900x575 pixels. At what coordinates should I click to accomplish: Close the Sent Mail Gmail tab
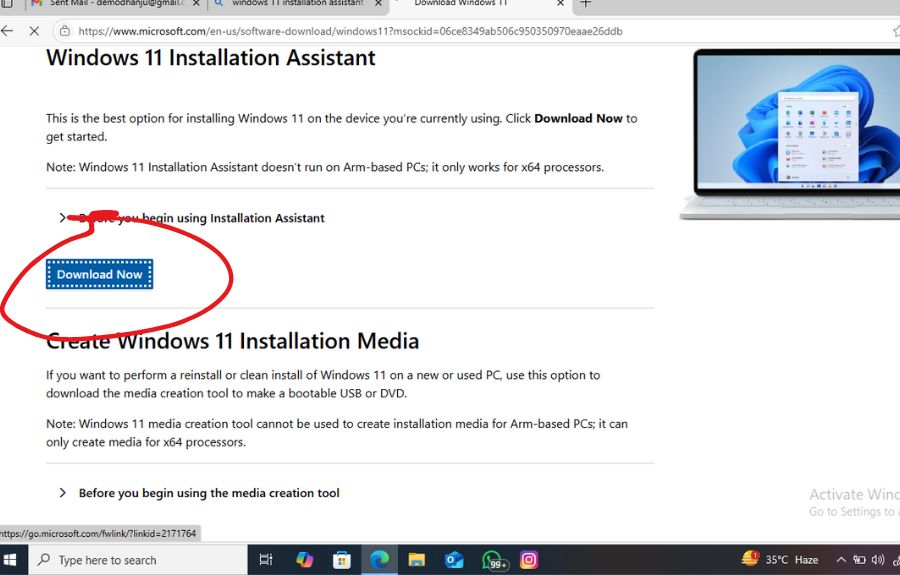(196, 3)
